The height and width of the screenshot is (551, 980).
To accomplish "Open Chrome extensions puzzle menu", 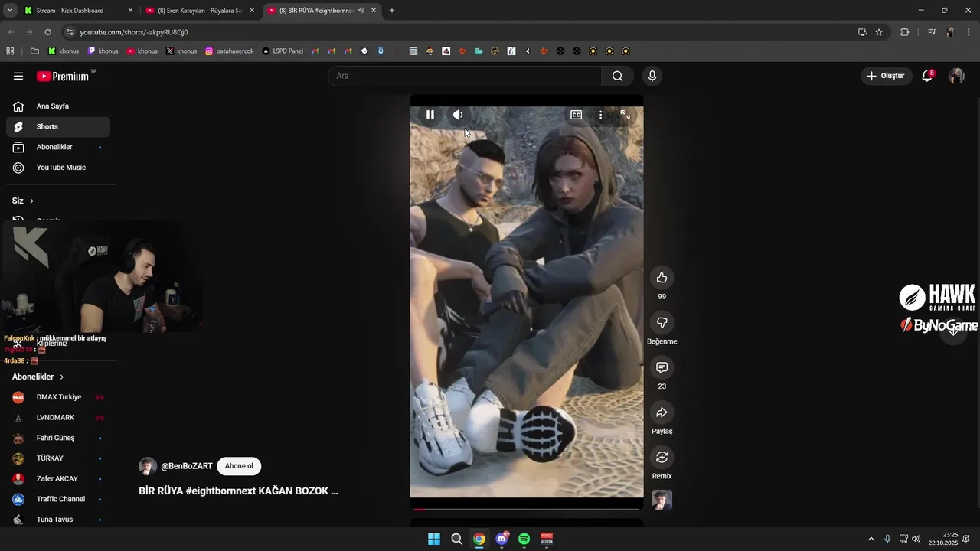I will point(905,32).
